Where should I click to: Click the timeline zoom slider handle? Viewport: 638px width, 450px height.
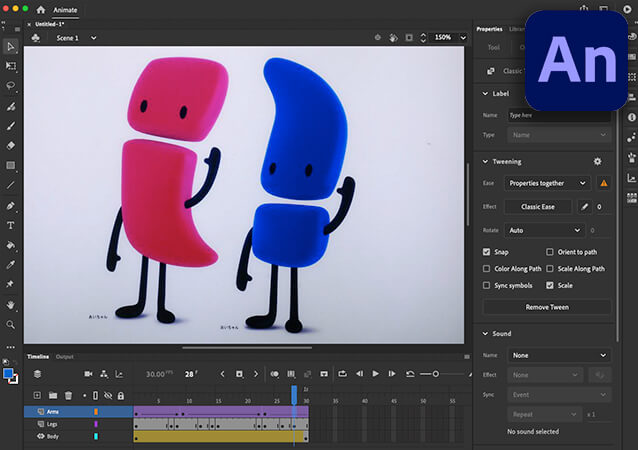(435, 374)
